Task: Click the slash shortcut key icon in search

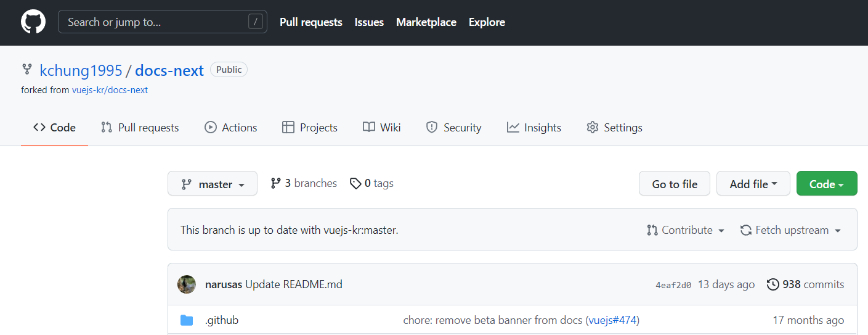Action: pyautogui.click(x=255, y=22)
